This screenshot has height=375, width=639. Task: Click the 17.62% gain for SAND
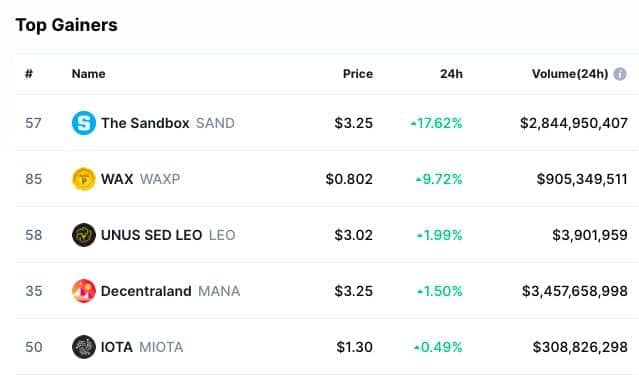point(436,123)
